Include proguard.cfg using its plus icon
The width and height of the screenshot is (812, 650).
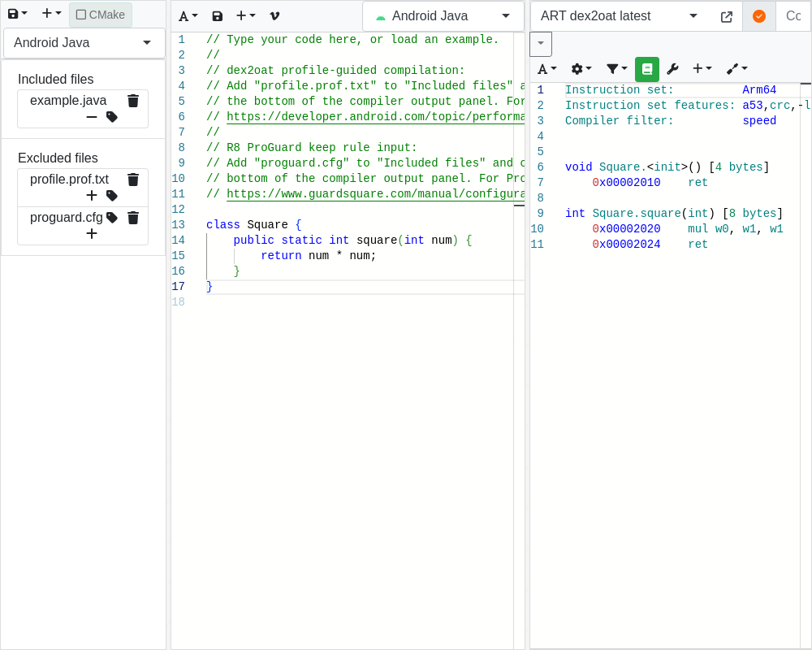(x=92, y=234)
